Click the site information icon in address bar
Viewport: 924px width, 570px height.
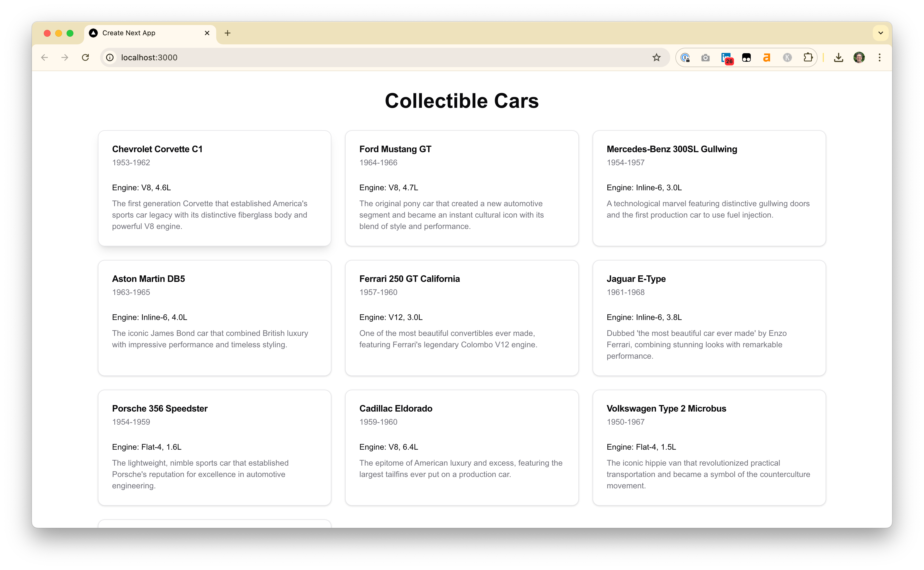(x=110, y=57)
